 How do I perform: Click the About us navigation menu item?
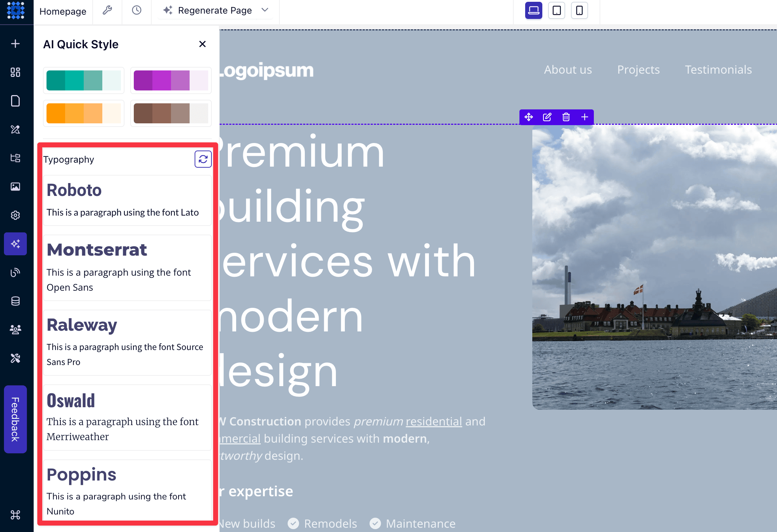(567, 70)
